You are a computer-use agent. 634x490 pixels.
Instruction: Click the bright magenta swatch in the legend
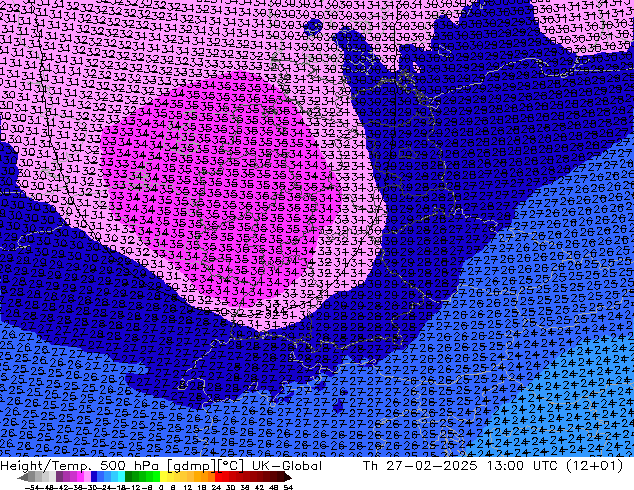point(80,477)
